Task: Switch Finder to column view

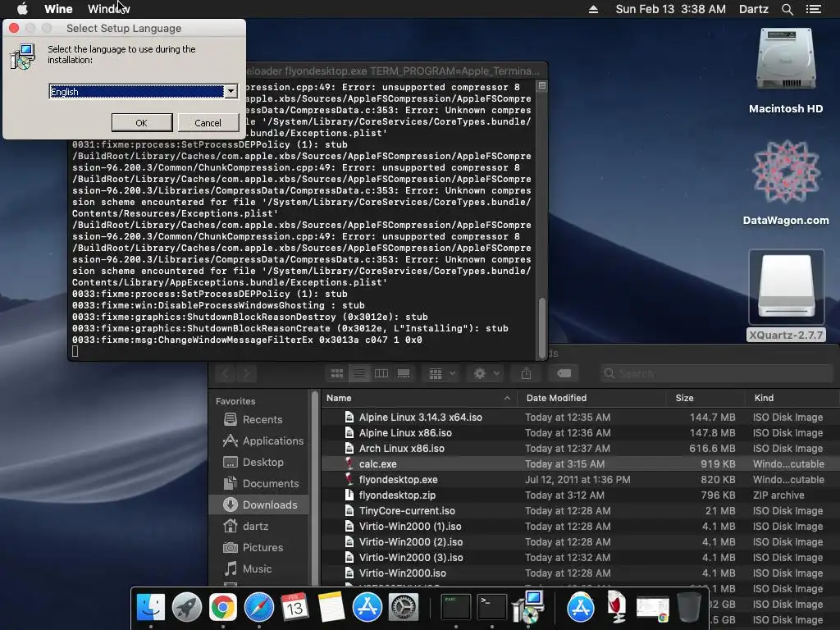Action: [x=381, y=373]
